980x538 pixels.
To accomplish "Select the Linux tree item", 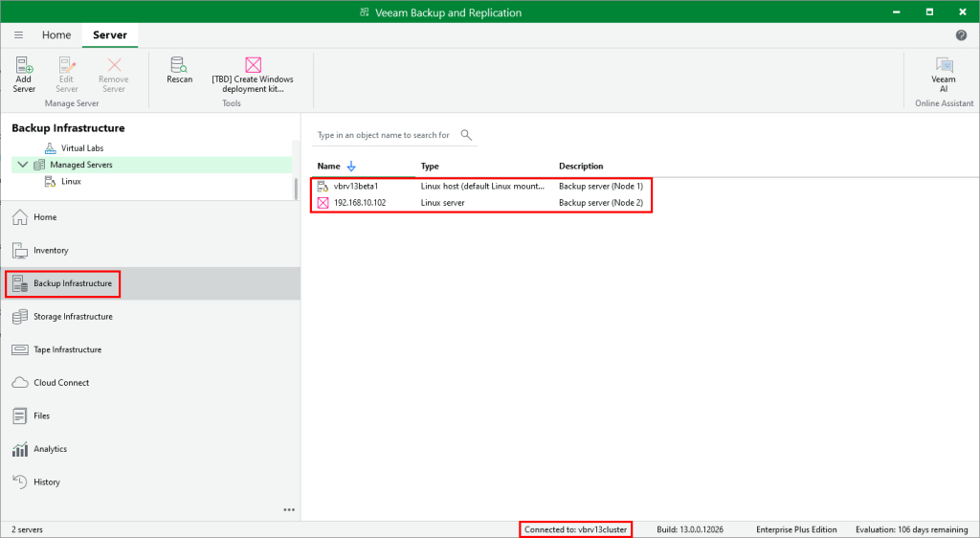I will click(71, 181).
